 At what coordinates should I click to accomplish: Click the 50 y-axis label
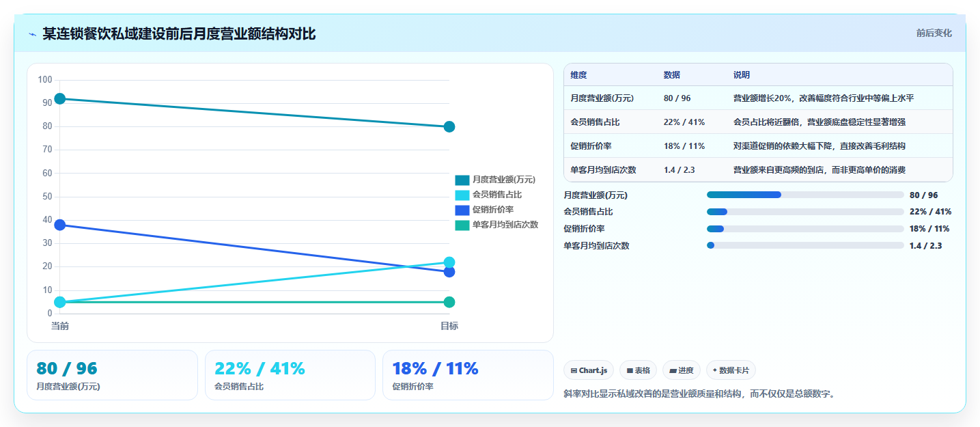coord(47,197)
